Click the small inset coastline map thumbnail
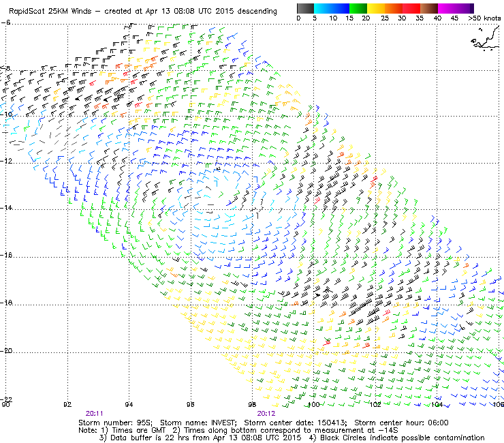The height and width of the screenshot is (443, 504). tap(485, 39)
